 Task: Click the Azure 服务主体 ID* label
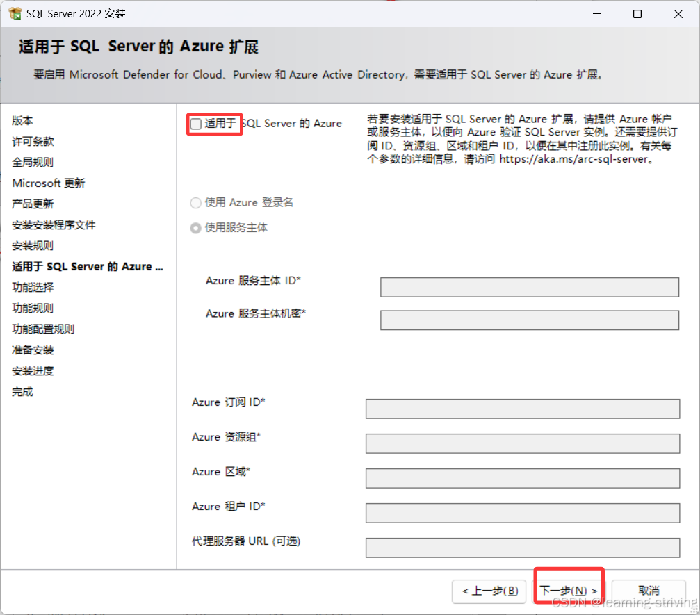click(x=253, y=281)
